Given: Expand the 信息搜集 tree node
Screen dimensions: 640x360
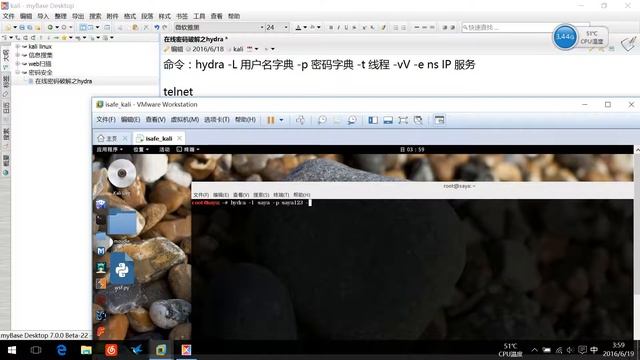Looking at the screenshot, I should (18, 55).
